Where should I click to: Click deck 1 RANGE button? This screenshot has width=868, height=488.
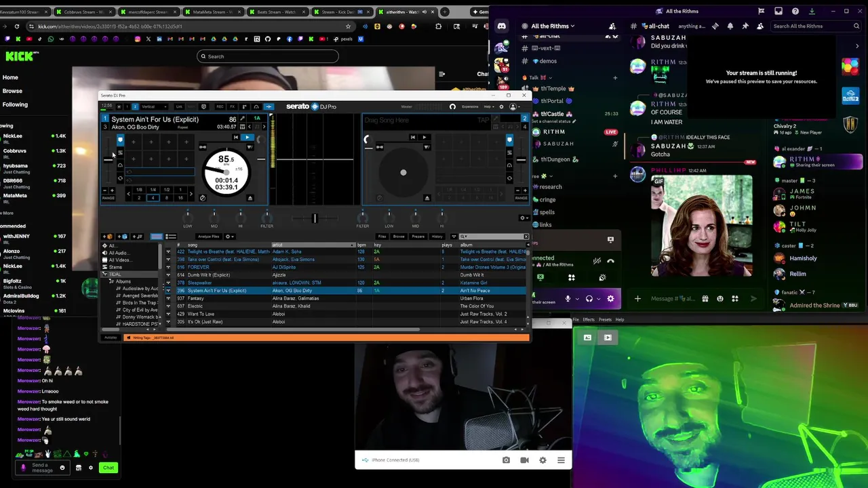click(108, 198)
